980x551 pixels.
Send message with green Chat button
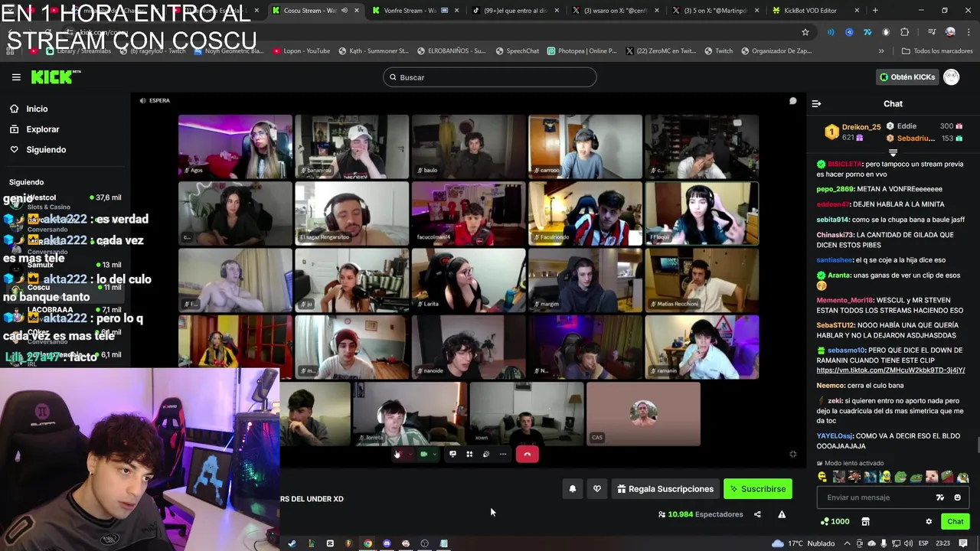955,522
